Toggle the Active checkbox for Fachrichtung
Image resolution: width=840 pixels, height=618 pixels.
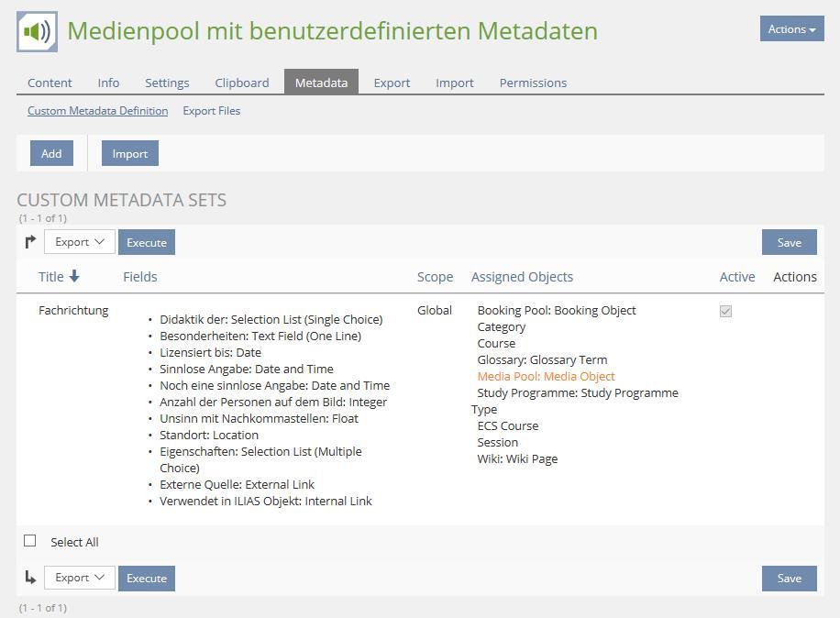(x=725, y=312)
